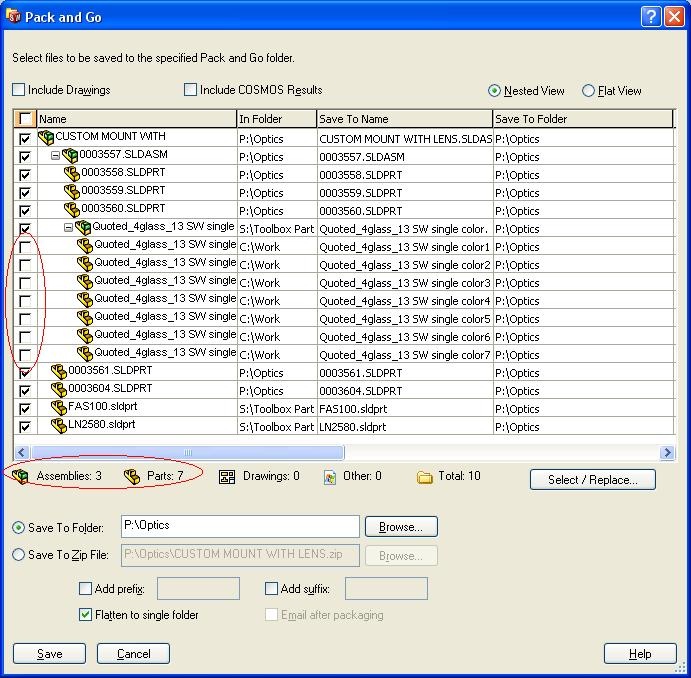Click the Other files count icon

tap(330, 478)
